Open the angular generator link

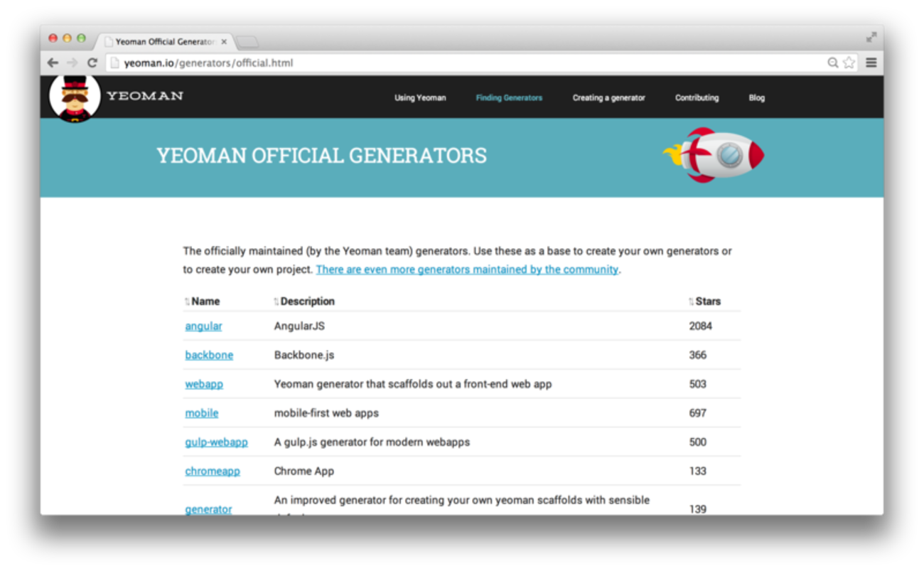203,326
